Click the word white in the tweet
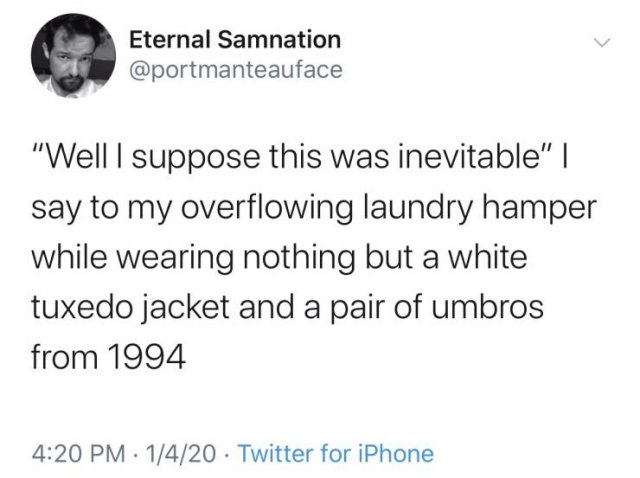640x478 pixels. (488, 257)
